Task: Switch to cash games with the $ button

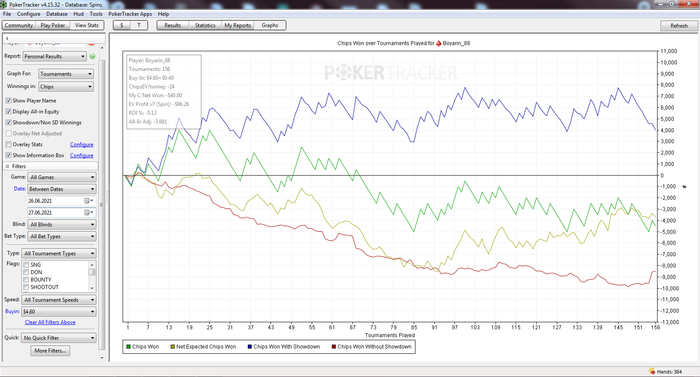Action: click(121, 25)
